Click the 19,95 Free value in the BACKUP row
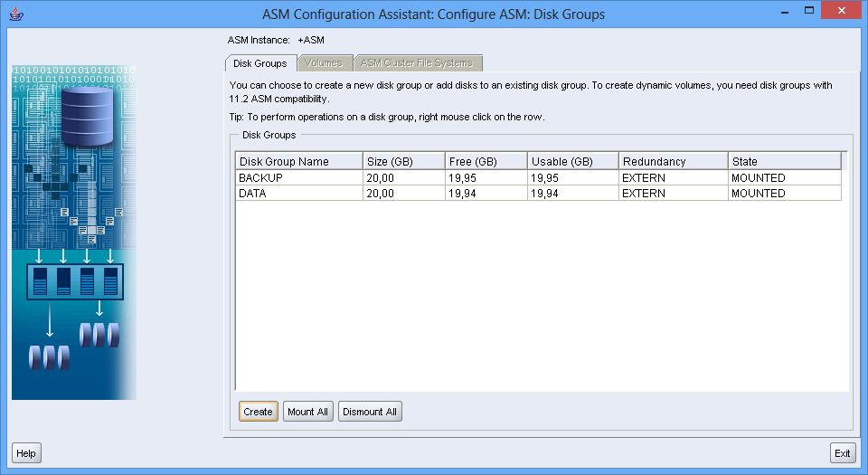This screenshot has height=475, width=868. (486, 177)
